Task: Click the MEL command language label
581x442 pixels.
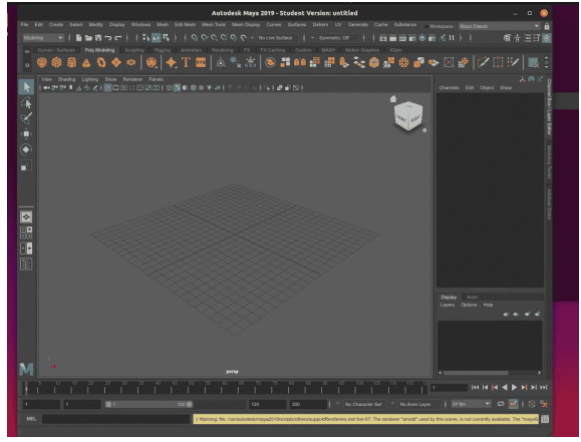Action: pyautogui.click(x=31, y=419)
